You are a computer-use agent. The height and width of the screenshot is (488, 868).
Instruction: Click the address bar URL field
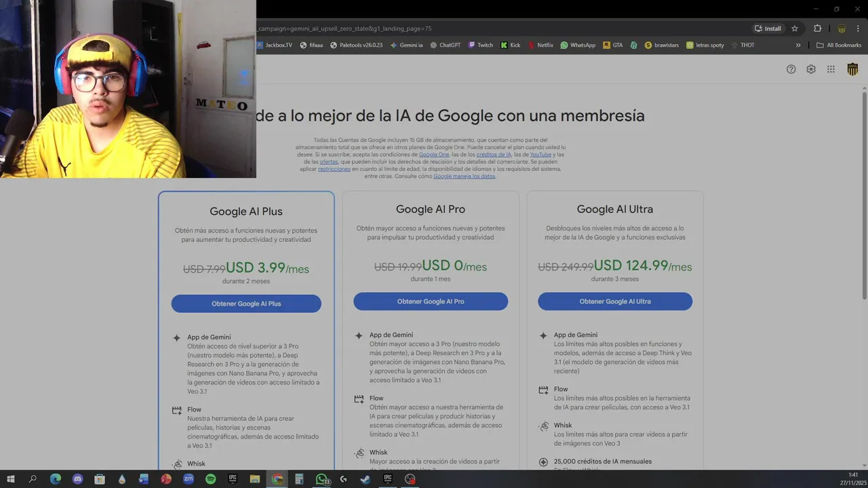pos(502,28)
